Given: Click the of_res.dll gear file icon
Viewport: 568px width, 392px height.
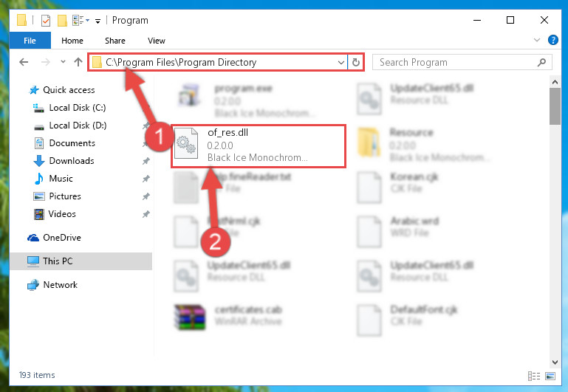Looking at the screenshot, I should [186, 143].
